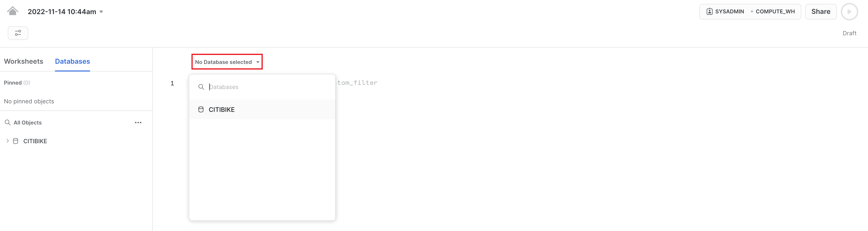Image resolution: width=868 pixels, height=231 pixels.
Task: Open the All Objects three-dots menu
Action: tap(138, 123)
